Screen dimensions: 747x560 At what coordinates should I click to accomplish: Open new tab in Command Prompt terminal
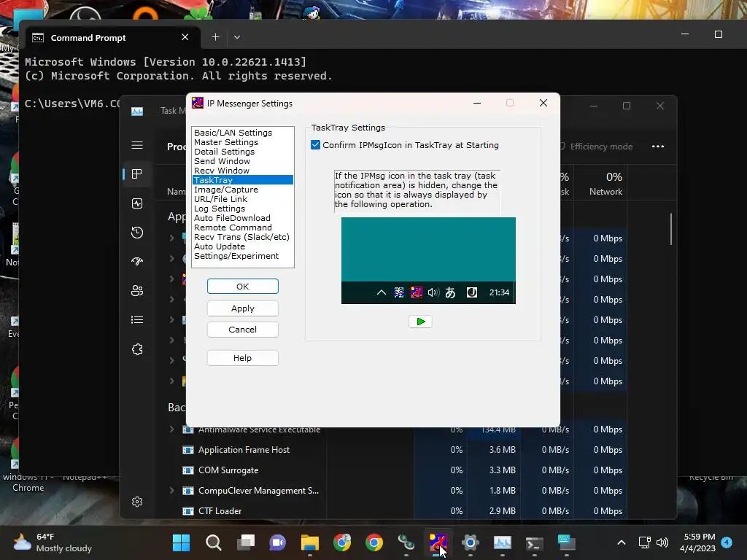(x=215, y=36)
